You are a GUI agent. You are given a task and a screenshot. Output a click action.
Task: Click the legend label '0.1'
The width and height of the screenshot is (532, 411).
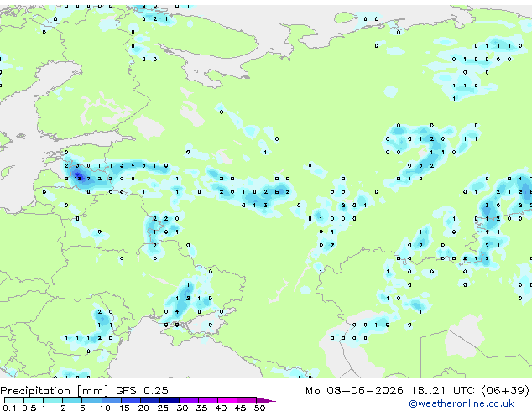coord(9,408)
